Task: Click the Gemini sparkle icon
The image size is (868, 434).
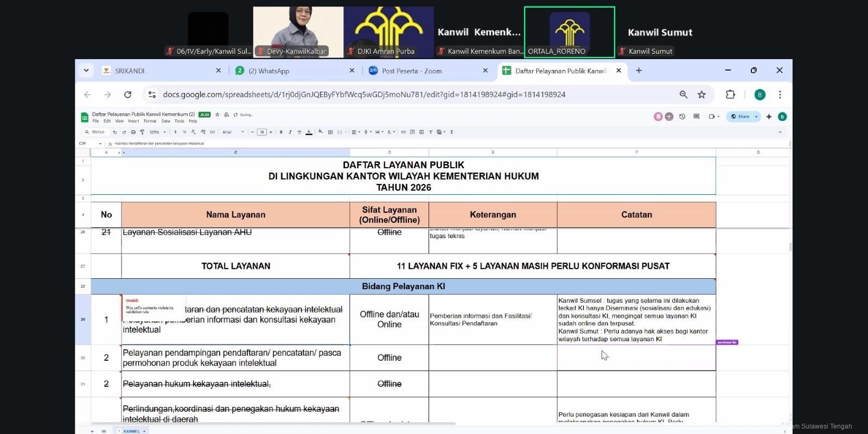Action: (769, 117)
